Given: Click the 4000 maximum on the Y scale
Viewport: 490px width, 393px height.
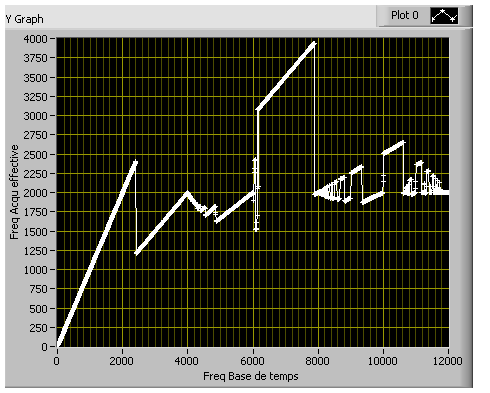Looking at the screenshot, I should [35, 39].
